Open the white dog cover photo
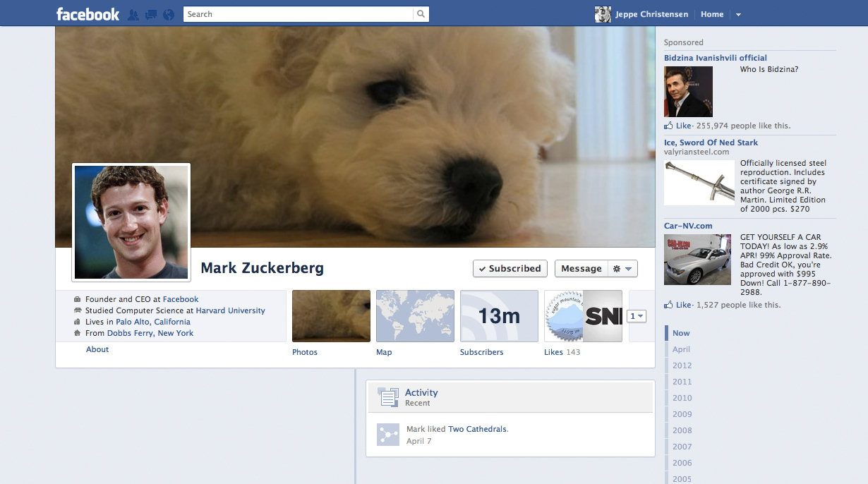Image resolution: width=868 pixels, height=484 pixels. 355,137
